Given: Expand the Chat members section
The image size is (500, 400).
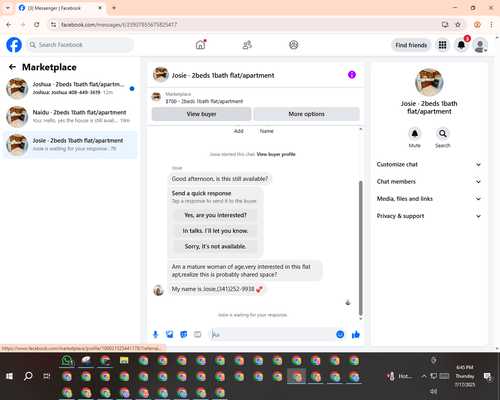Looking at the screenshot, I should pos(429,182).
